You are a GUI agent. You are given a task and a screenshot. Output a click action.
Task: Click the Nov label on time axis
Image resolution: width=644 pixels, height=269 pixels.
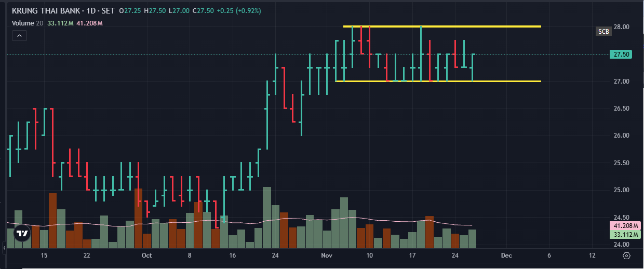pyautogui.click(x=327, y=255)
